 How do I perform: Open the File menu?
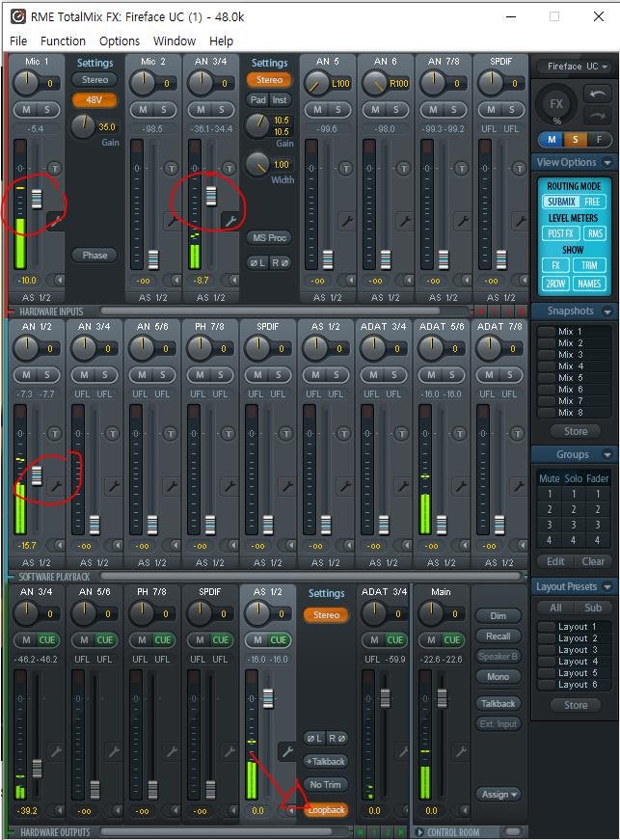[x=18, y=41]
